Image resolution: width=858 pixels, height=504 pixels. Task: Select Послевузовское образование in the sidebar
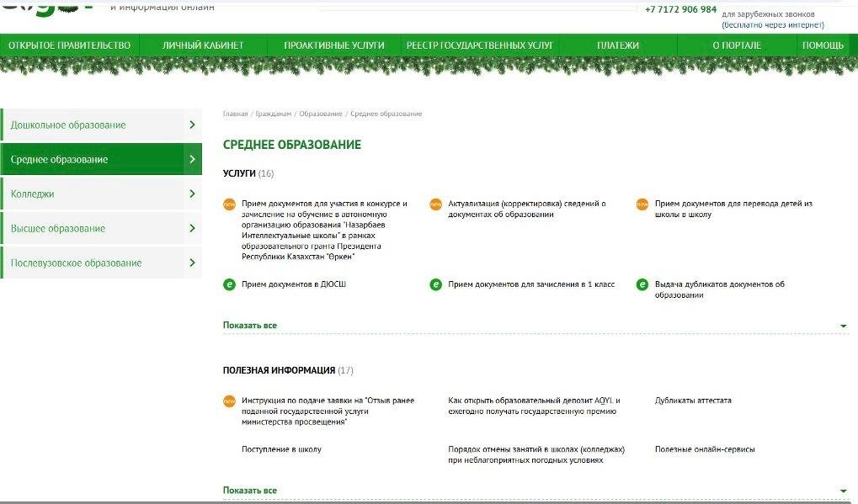[x=76, y=263]
